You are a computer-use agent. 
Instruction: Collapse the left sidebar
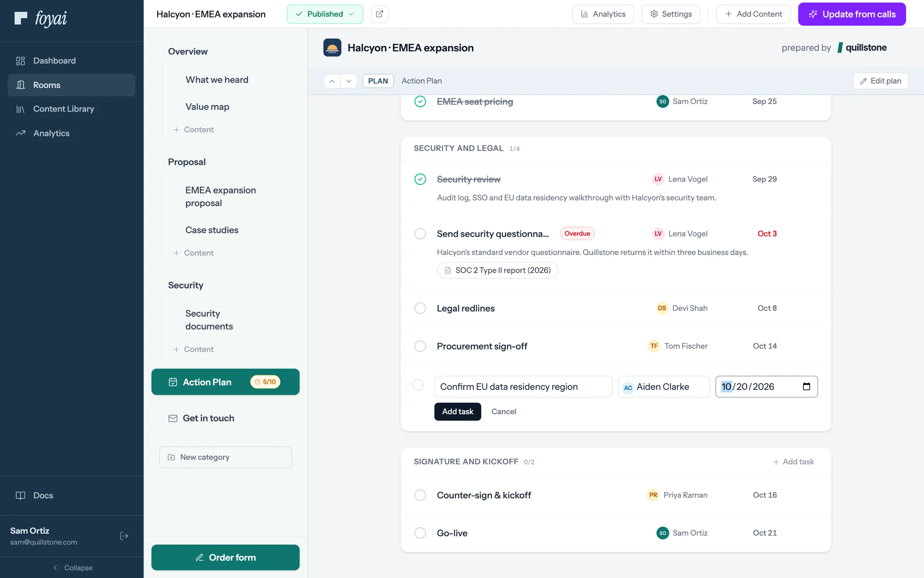point(72,568)
